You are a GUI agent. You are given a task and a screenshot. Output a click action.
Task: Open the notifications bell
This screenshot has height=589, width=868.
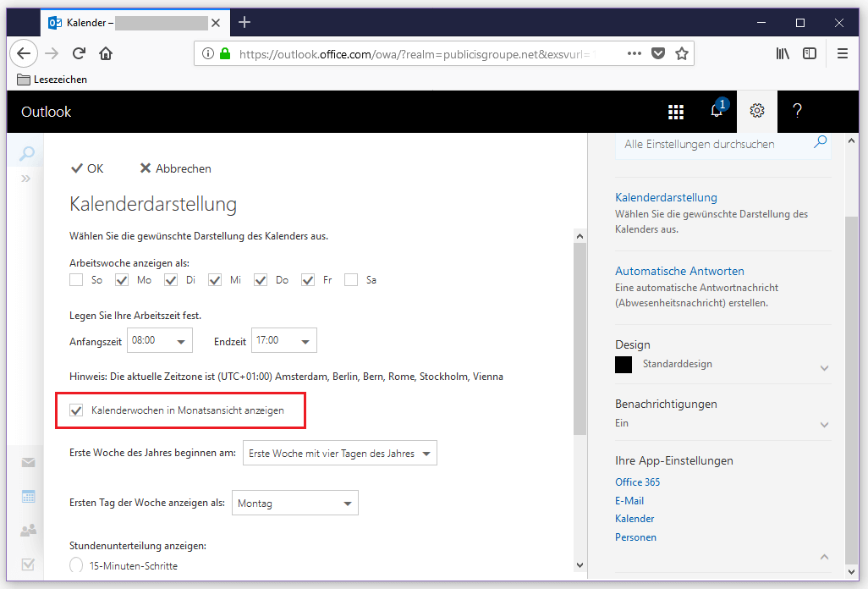716,112
